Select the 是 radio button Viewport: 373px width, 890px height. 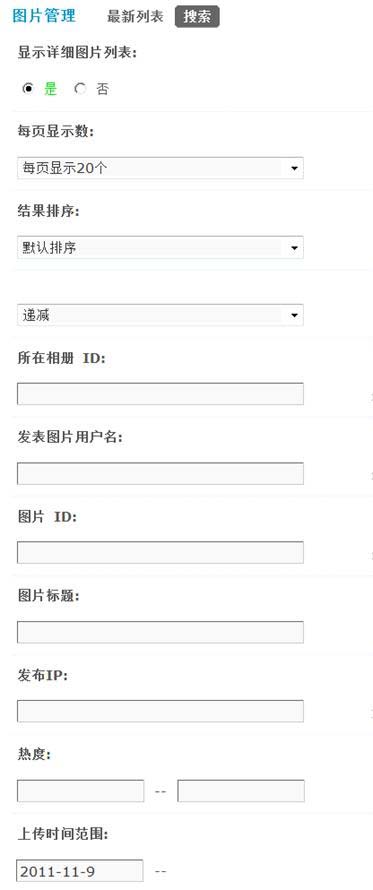coord(28,89)
